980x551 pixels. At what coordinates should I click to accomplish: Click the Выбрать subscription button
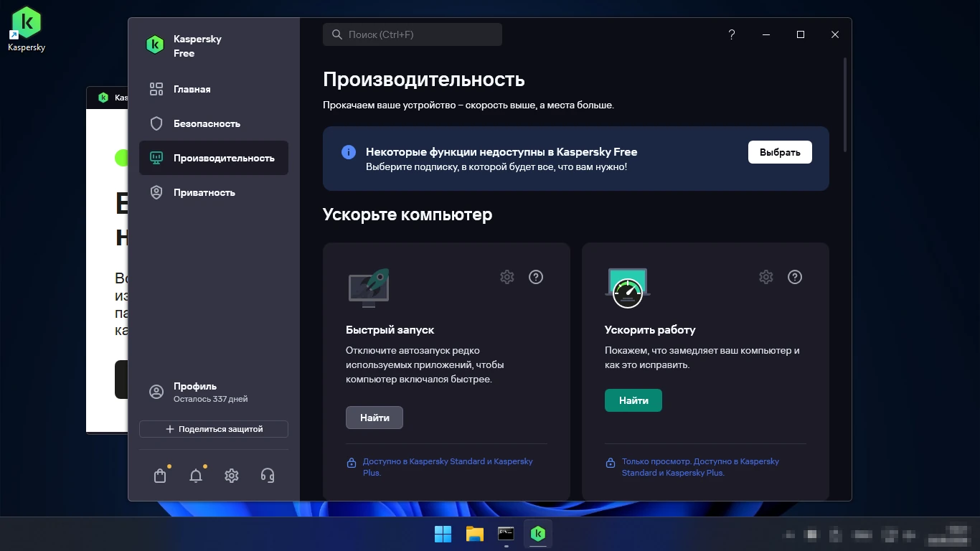pos(780,152)
